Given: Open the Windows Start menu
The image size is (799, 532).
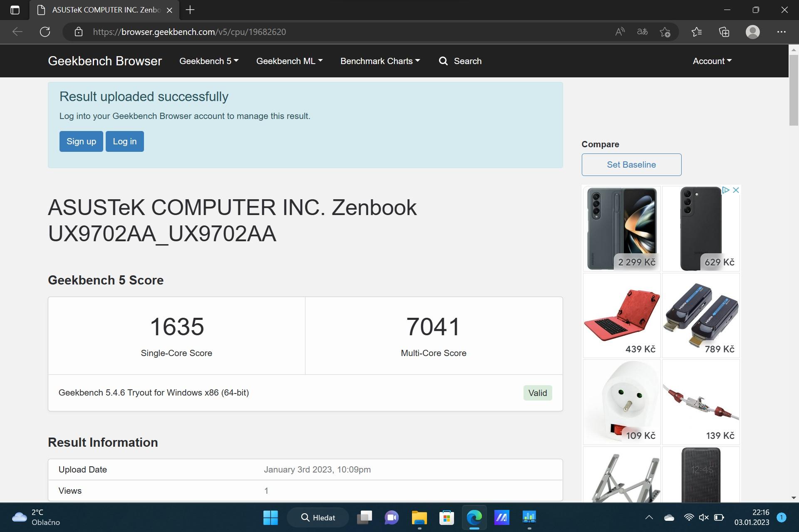Looking at the screenshot, I should [x=270, y=517].
